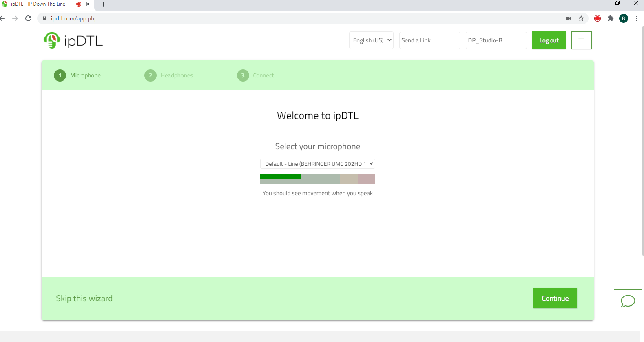
Task: Minimize the browser window
Action: click(599, 3)
